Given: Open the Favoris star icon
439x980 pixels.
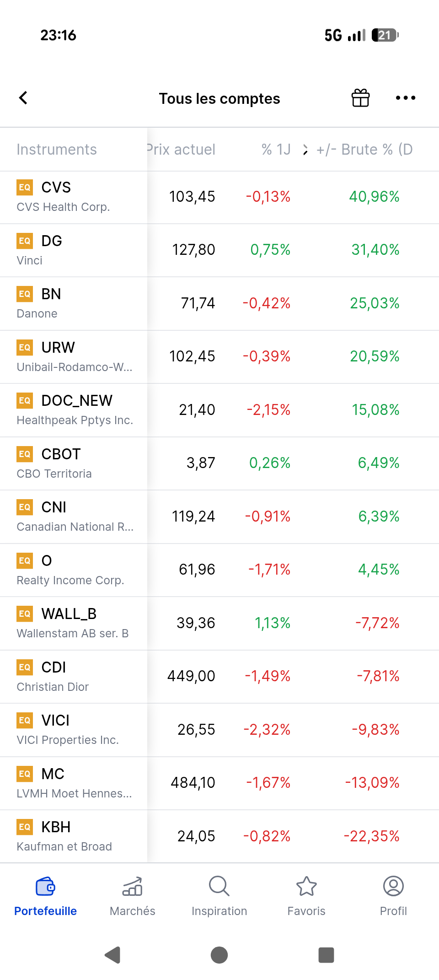Looking at the screenshot, I should click(306, 886).
